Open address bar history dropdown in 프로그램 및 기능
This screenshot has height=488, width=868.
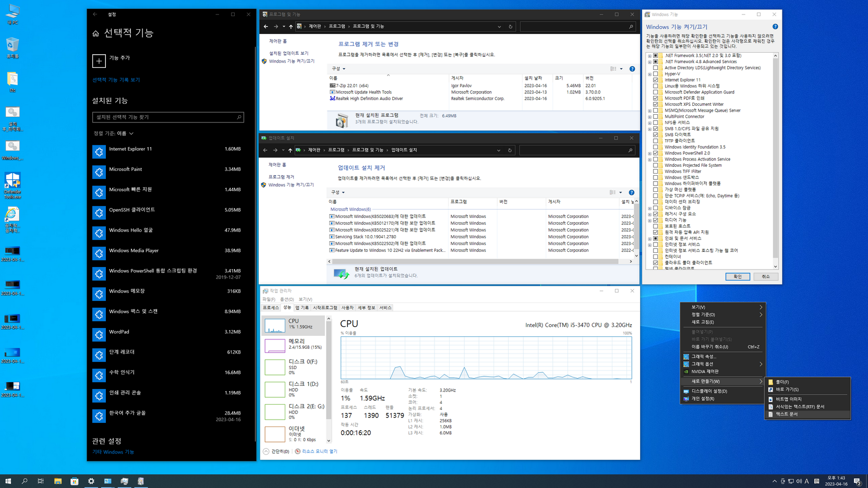499,27
